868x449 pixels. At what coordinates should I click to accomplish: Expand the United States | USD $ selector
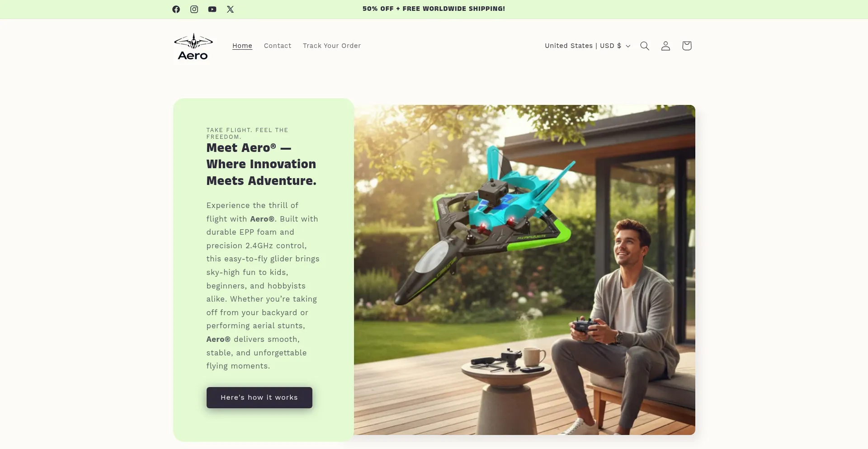587,46
